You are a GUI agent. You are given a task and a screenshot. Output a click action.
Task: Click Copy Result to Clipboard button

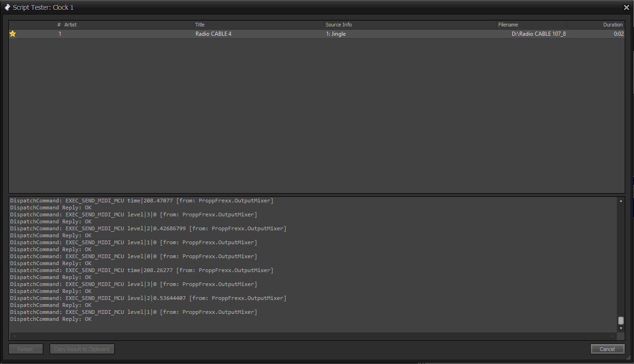click(82, 349)
